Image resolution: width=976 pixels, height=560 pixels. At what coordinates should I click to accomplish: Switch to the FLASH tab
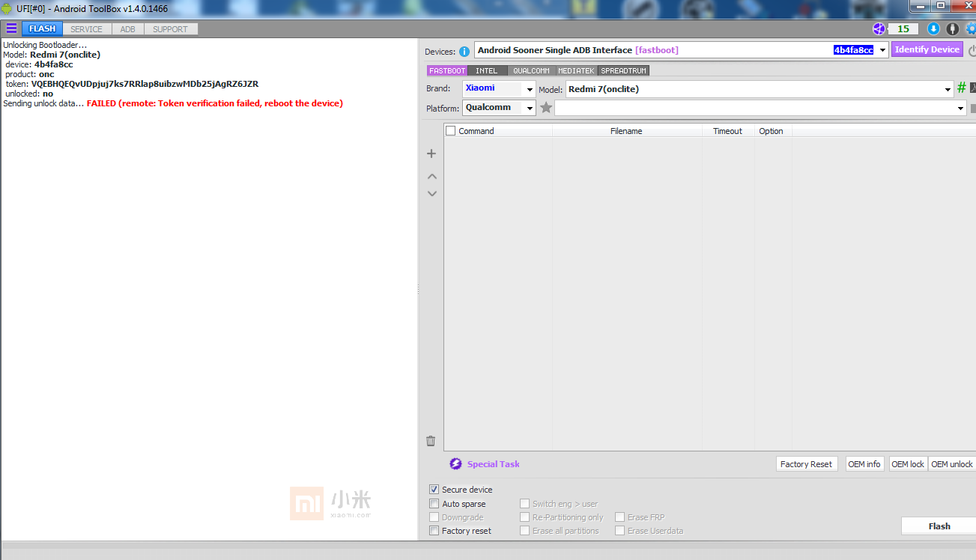42,29
